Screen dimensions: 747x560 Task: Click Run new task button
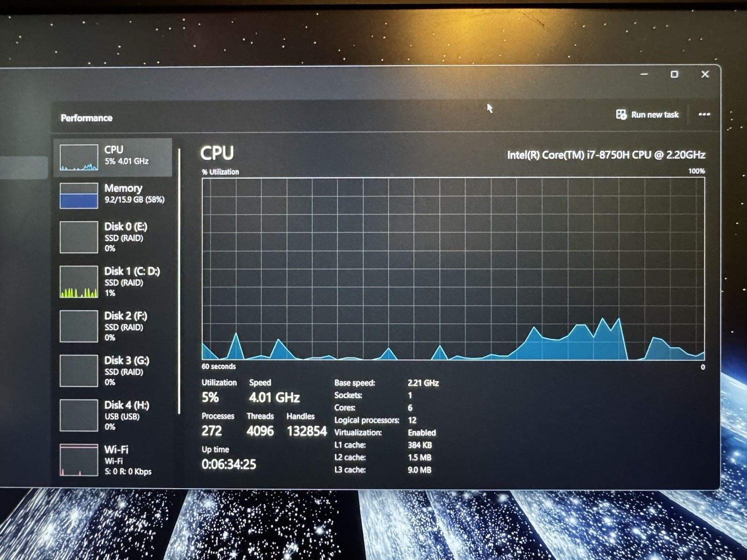tap(648, 115)
